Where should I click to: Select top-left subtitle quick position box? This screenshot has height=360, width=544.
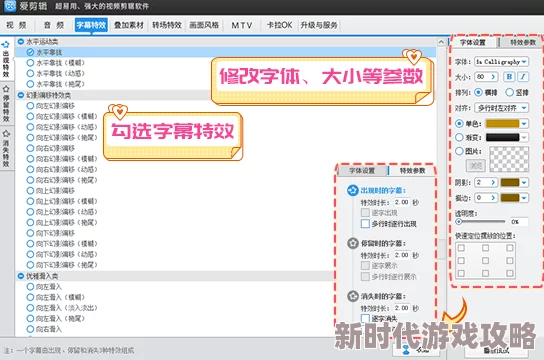[461, 248]
